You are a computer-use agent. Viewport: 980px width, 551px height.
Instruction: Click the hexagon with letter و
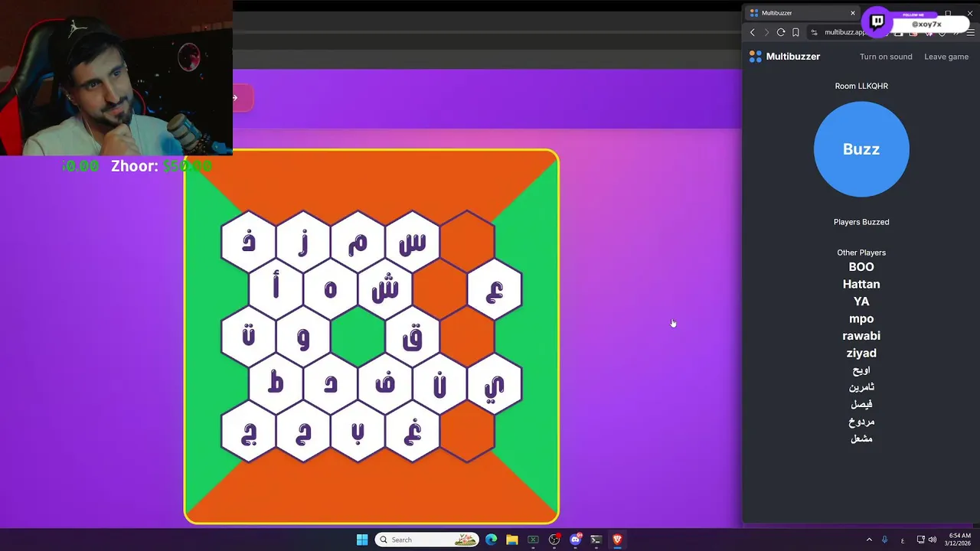click(x=303, y=337)
